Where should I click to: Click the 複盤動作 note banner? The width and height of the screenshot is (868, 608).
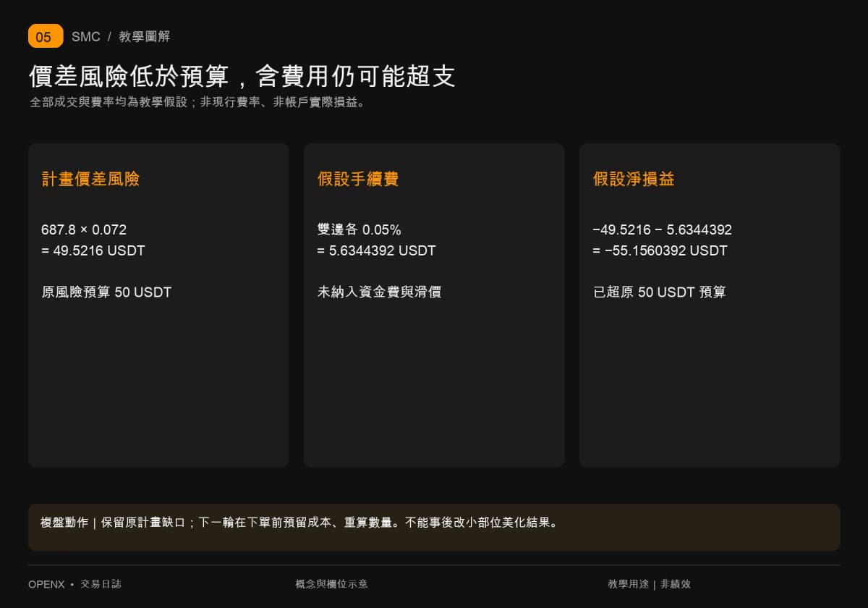coord(434,528)
